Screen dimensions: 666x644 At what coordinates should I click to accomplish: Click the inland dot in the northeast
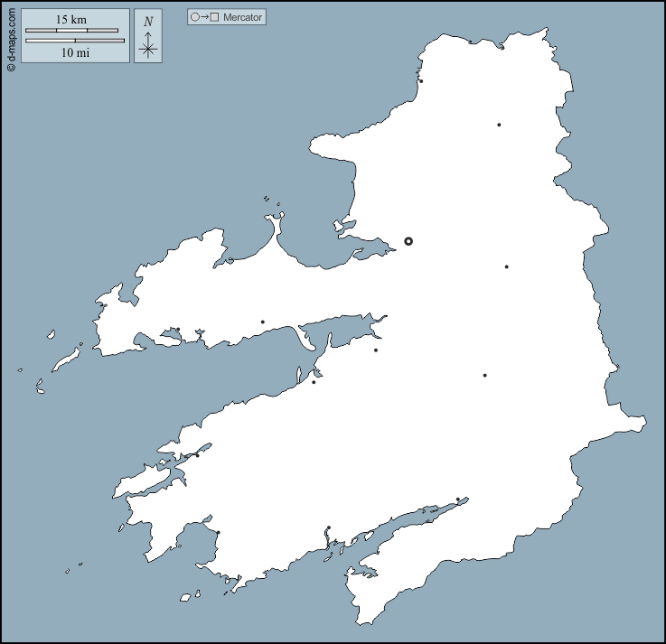click(x=499, y=125)
